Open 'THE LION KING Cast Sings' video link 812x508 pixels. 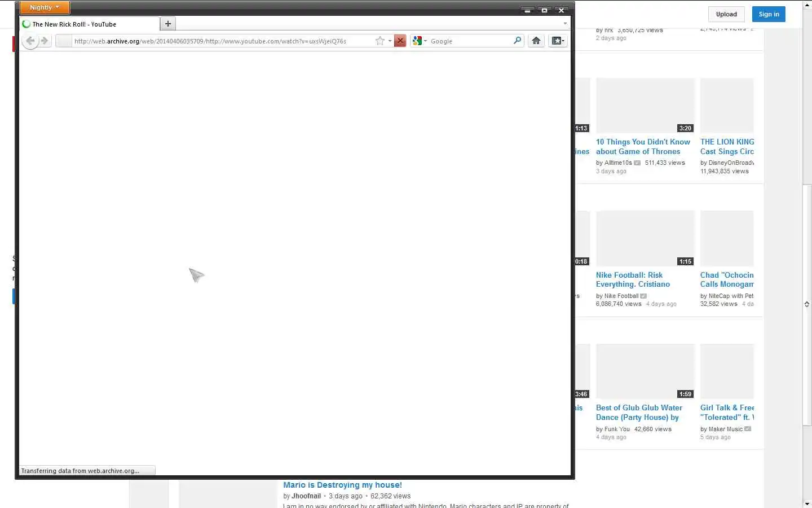click(727, 147)
